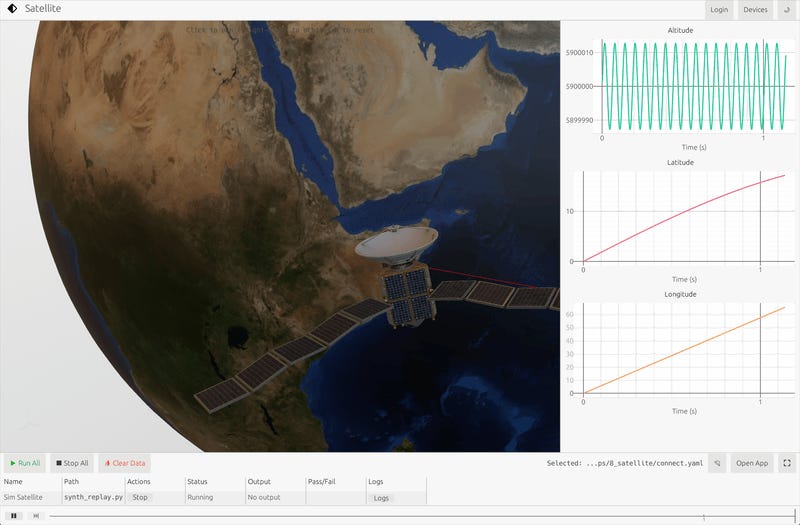Skip to end of timeline playback
The height and width of the screenshot is (525, 800).
click(36, 516)
